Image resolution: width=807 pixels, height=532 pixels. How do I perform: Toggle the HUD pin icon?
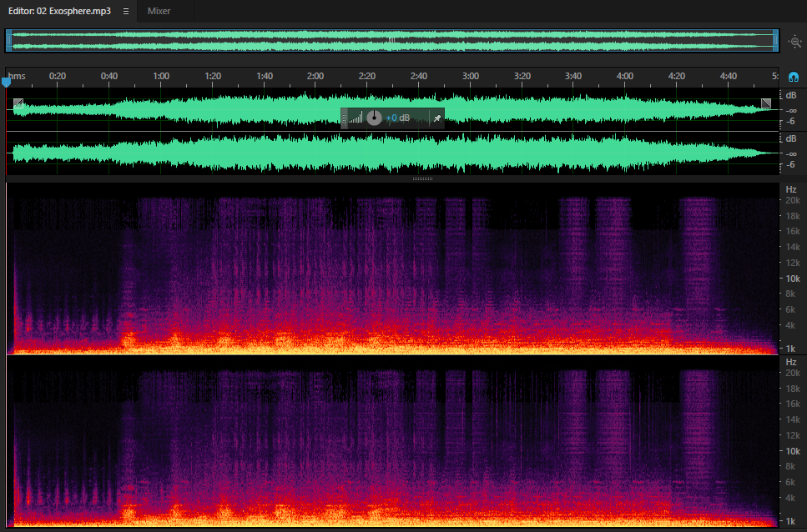pos(437,118)
